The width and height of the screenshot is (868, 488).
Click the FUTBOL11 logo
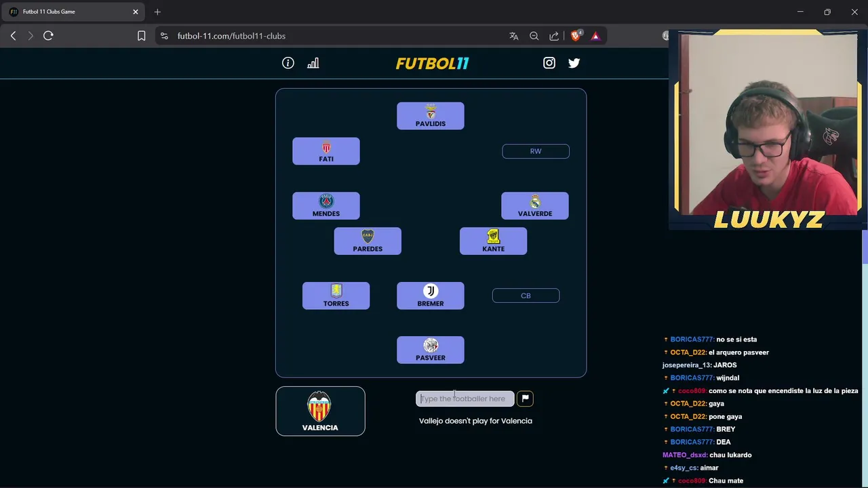point(432,63)
